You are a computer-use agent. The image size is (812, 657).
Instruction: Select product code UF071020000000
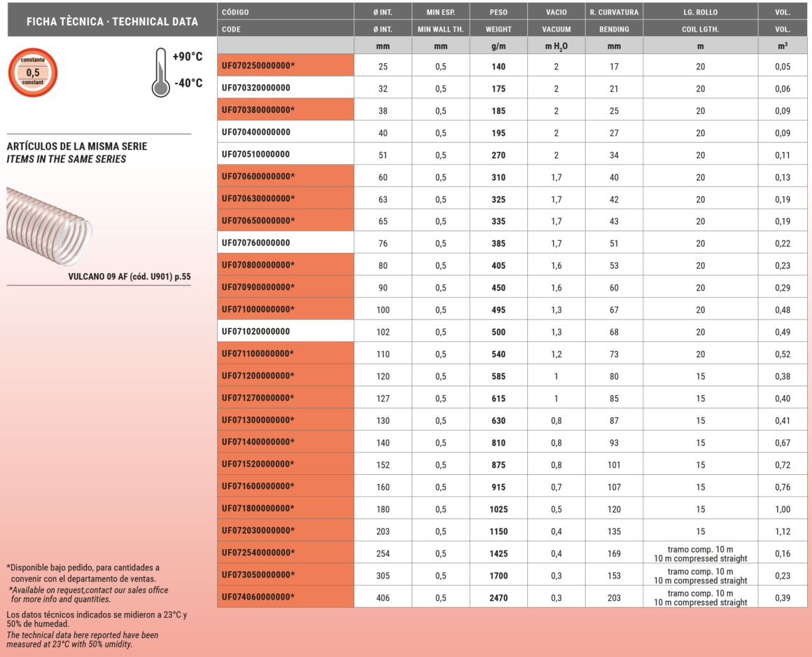(255, 331)
